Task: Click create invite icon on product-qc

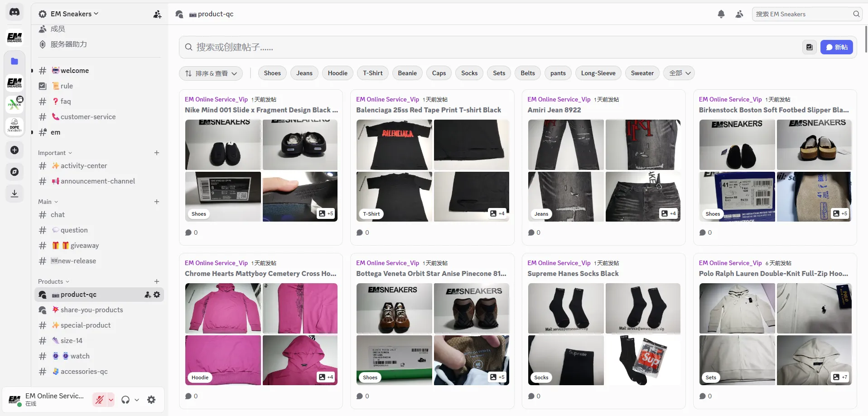Action: pyautogui.click(x=148, y=295)
